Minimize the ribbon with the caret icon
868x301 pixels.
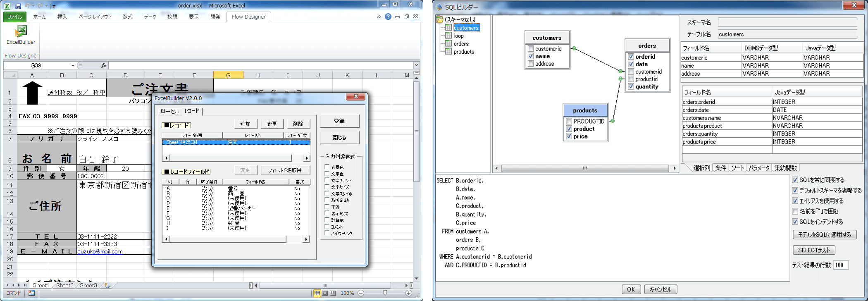(379, 17)
